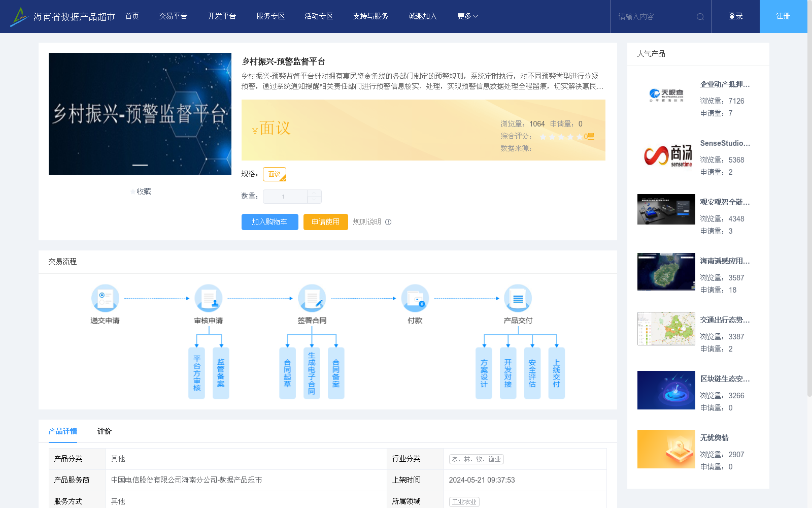
Task: Open the 支持与服务 menu item
Action: point(370,16)
